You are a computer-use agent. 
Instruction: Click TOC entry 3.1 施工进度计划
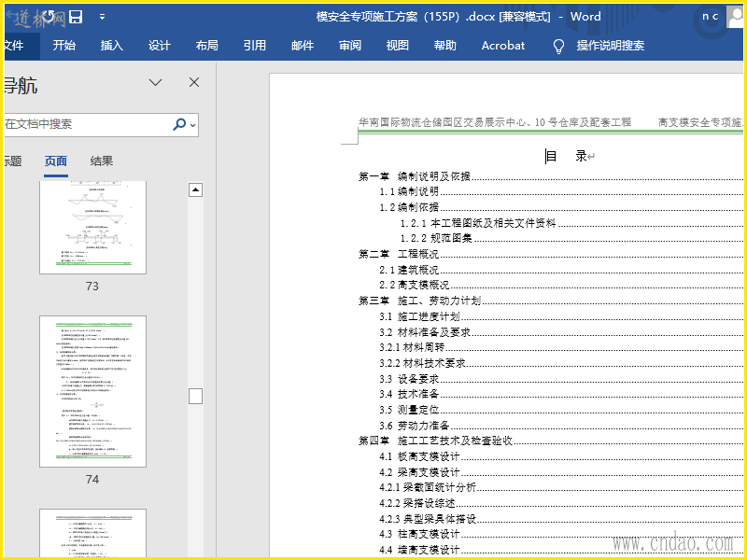419,316
